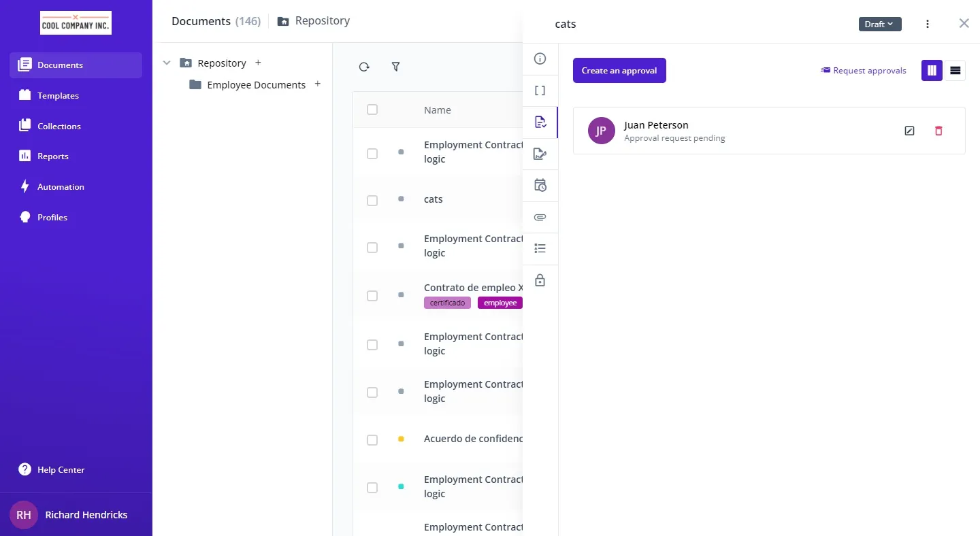Click the Create an approval button
Screen dimensions: 980x536
(619, 71)
